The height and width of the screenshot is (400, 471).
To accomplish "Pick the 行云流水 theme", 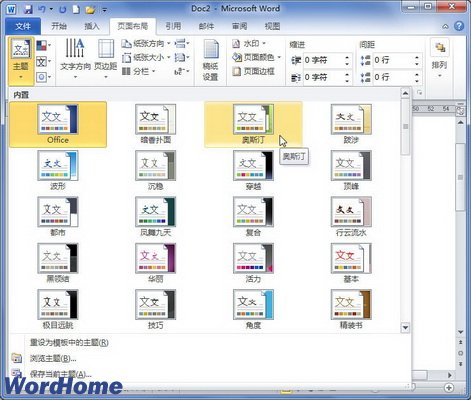I will [351, 217].
